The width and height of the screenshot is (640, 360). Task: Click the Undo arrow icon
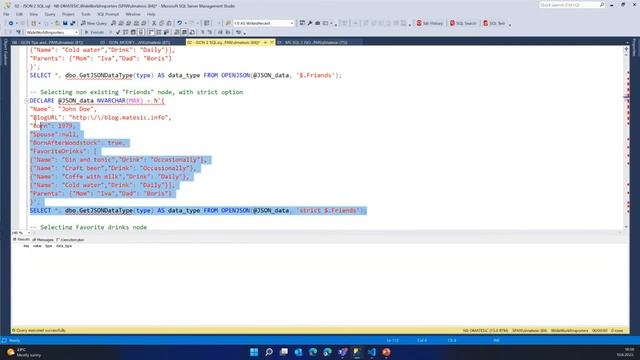[x=179, y=23]
